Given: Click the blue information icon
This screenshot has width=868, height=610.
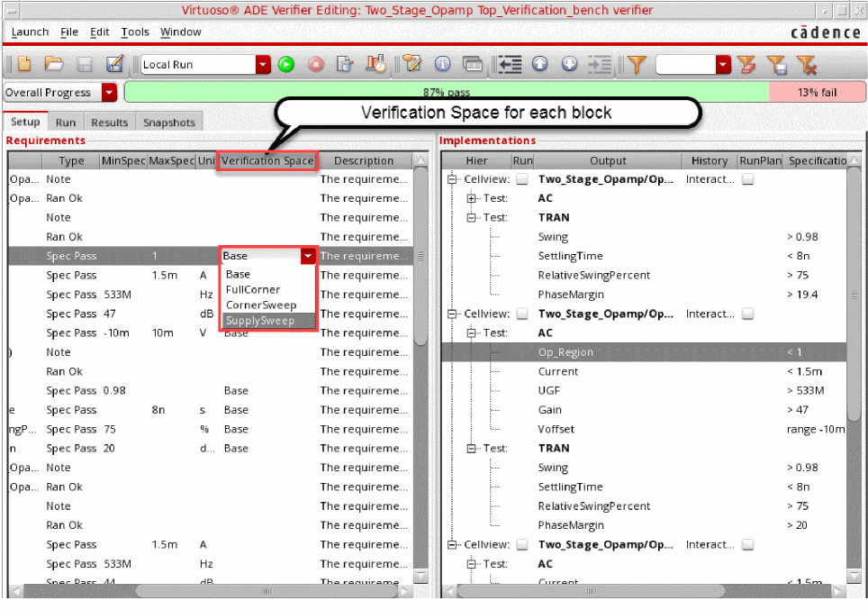Looking at the screenshot, I should point(442,64).
